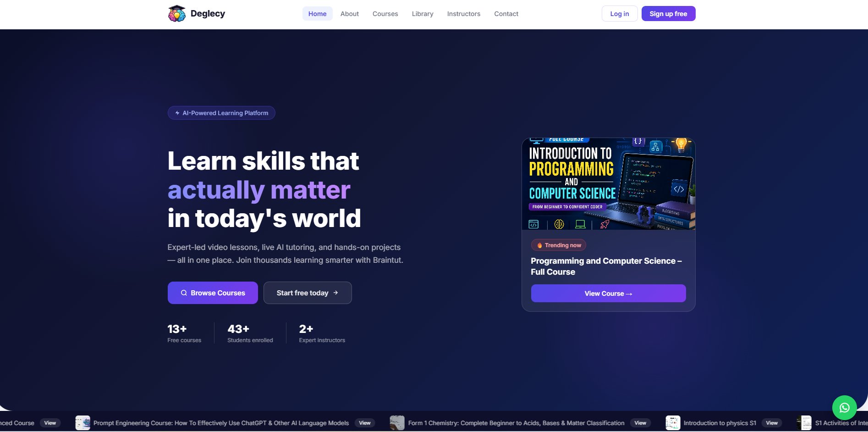Click the AI-Powered Learning Platform badge
Screen dimensions: 868x432
tap(221, 113)
